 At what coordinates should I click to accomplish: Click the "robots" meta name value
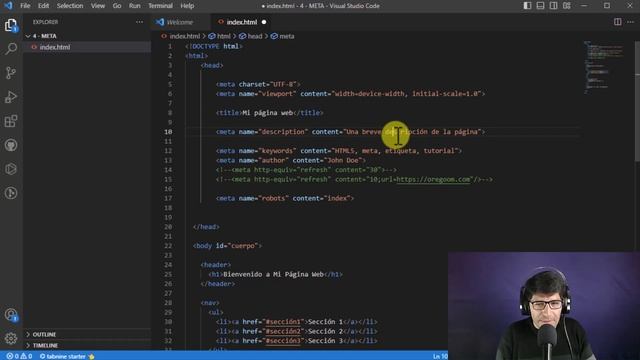[x=273, y=198]
